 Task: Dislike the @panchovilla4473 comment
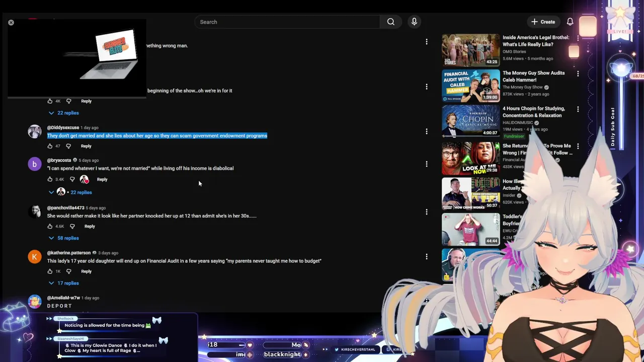[x=72, y=226]
